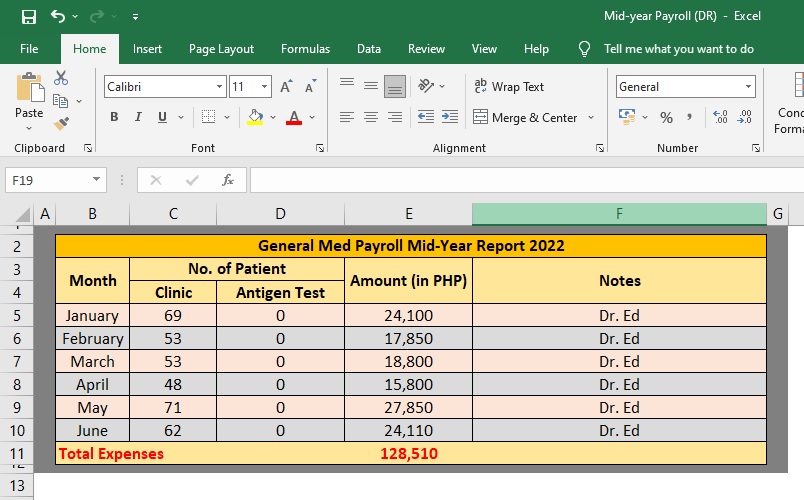Decrease decimal places

[744, 117]
